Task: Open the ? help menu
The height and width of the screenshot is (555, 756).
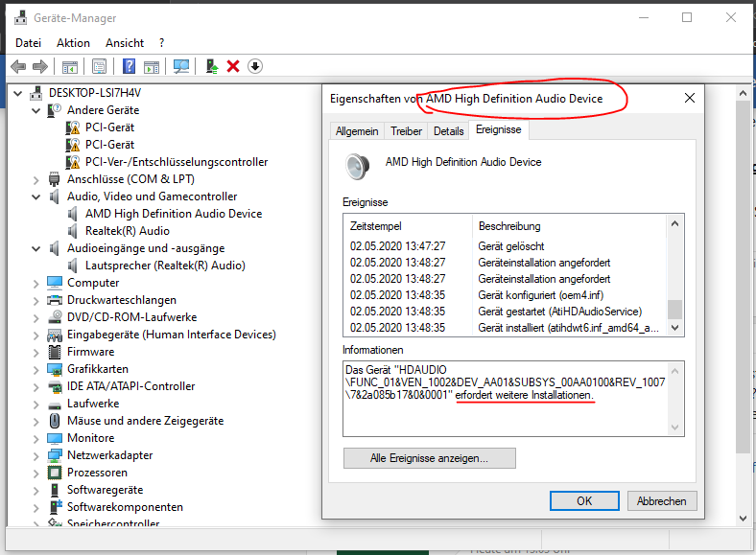Action: tap(161, 43)
